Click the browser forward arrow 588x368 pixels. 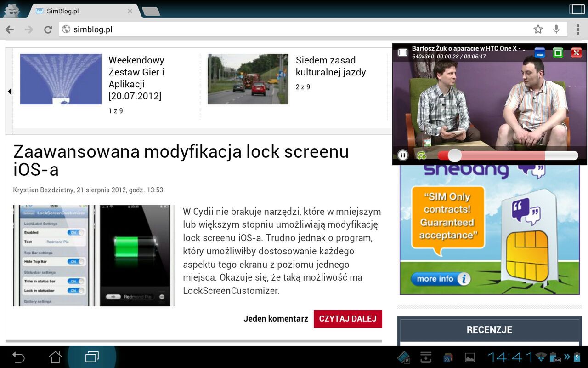pos(29,29)
